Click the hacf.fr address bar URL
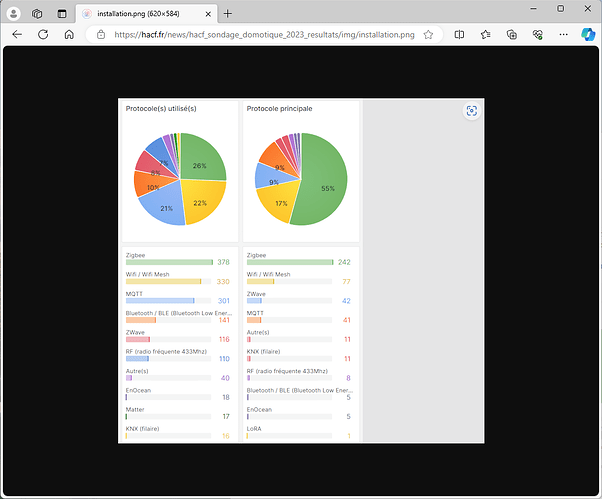Image resolution: width=602 pixels, height=499 pixels. point(260,34)
